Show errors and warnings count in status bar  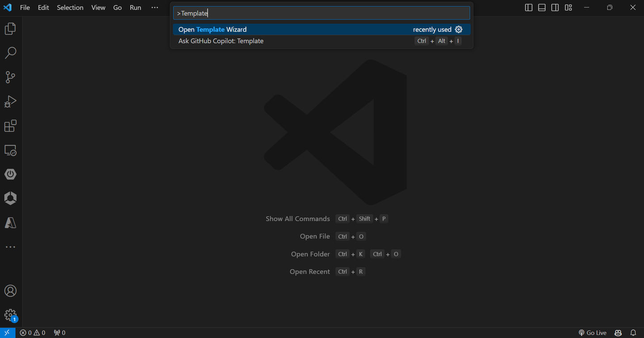point(33,333)
